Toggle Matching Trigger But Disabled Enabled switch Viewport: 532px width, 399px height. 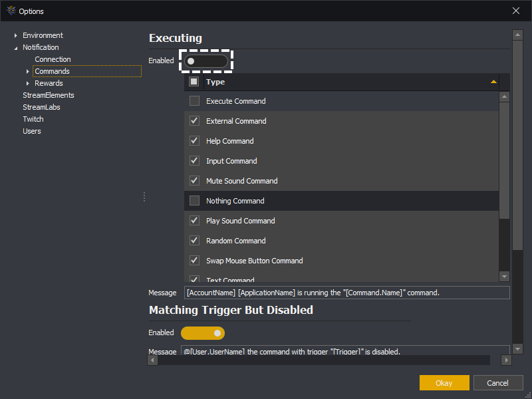(203, 333)
